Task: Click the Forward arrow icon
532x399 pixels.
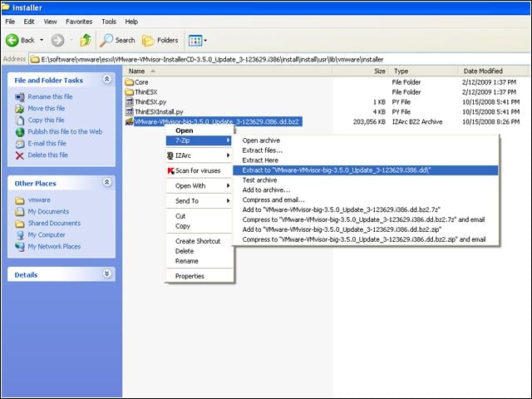Action: [57, 41]
